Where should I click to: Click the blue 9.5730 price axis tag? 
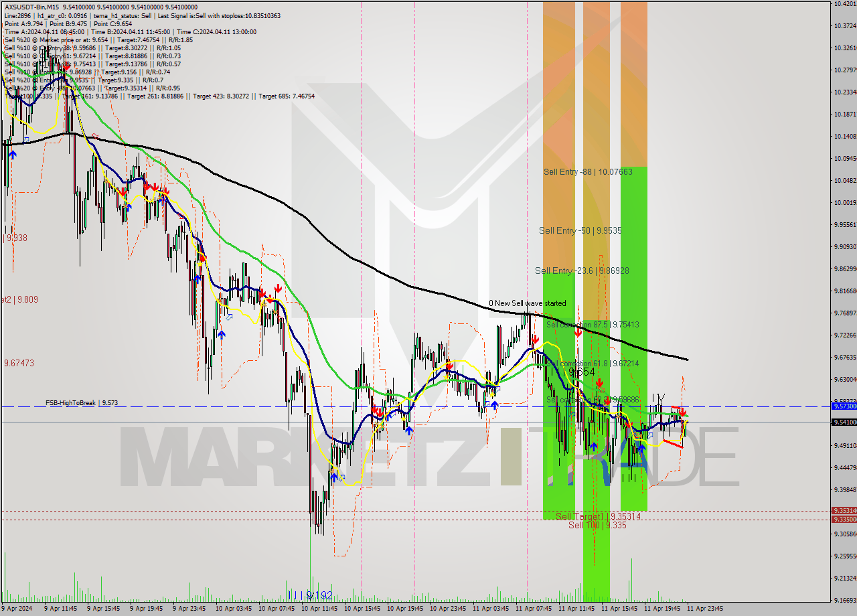point(844,406)
